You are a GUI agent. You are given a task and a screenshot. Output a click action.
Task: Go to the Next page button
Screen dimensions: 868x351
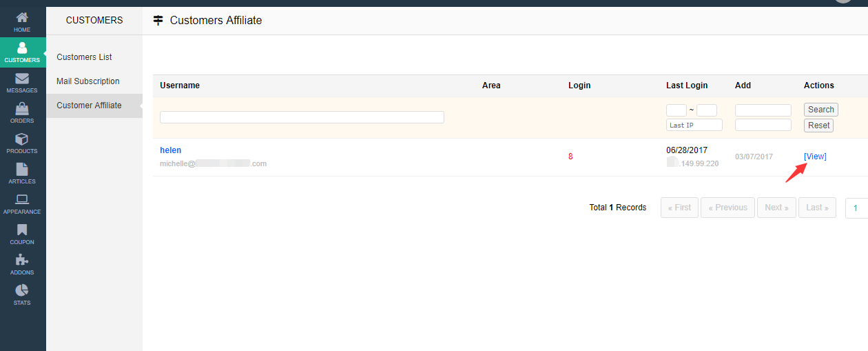pyautogui.click(x=776, y=208)
